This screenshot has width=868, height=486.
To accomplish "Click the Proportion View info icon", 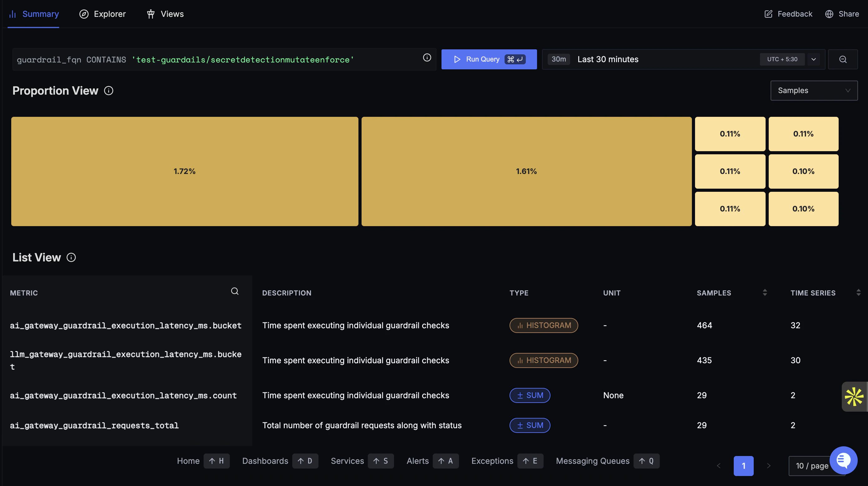I will [x=109, y=91].
